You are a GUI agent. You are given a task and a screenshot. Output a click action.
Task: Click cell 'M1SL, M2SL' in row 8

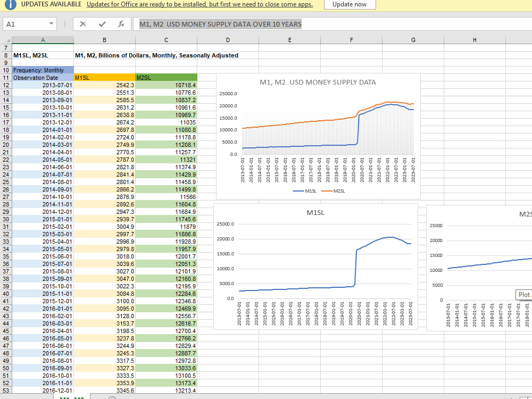(x=43, y=55)
